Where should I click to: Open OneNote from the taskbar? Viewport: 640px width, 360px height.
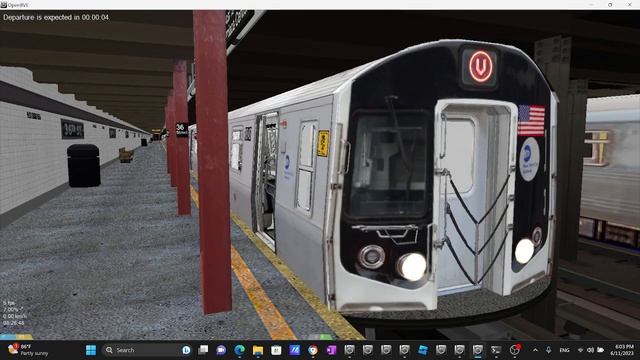[x=331, y=350]
